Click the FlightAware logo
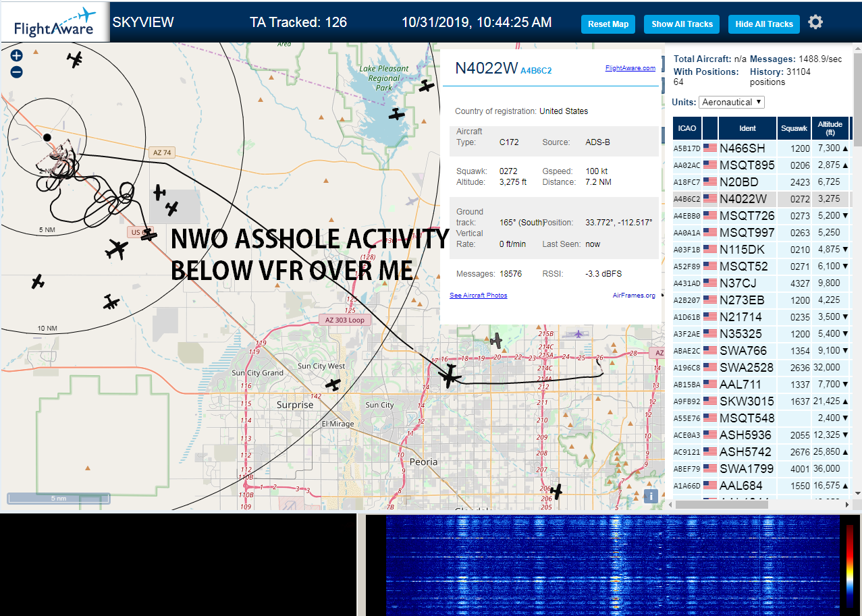Viewport: 862px width, 616px height. click(55, 22)
